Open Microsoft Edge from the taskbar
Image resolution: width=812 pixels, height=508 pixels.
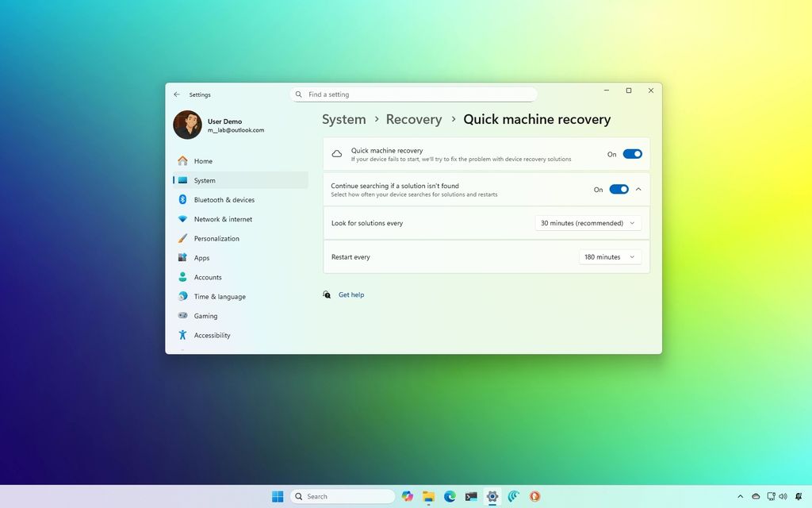coord(450,495)
